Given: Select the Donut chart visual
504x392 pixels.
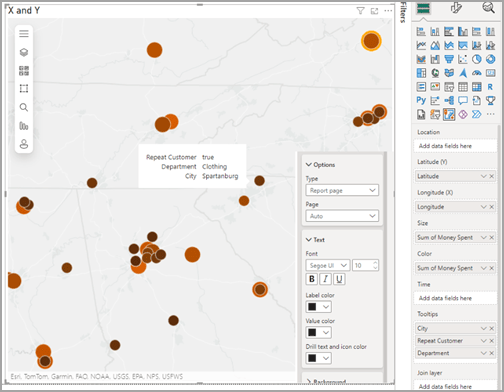Looking at the screenshot, I should [490, 59].
